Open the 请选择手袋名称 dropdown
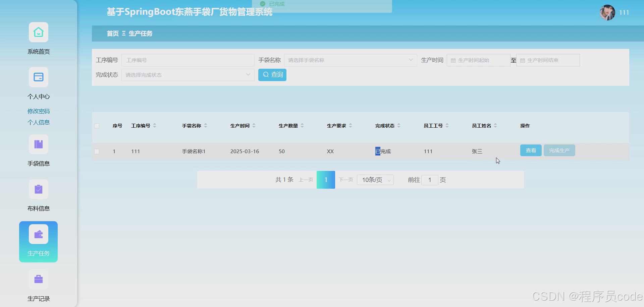Image resolution: width=644 pixels, height=307 pixels. click(x=350, y=60)
